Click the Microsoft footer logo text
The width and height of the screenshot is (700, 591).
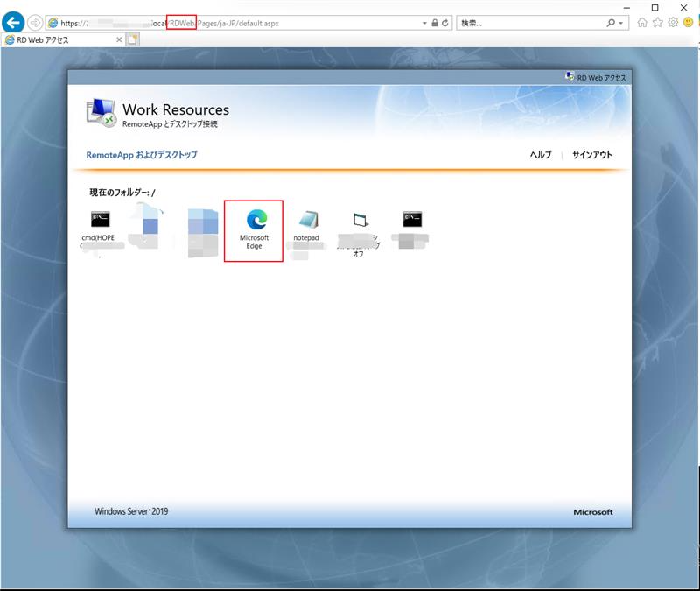tap(593, 512)
